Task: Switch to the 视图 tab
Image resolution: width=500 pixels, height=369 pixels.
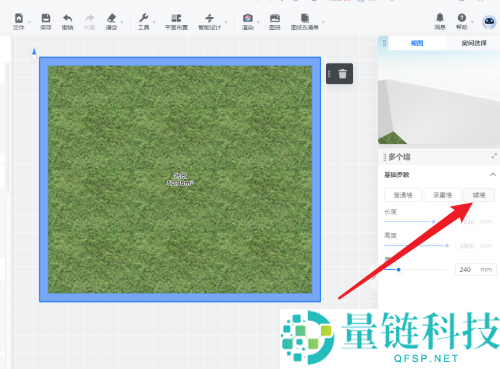Action: click(x=417, y=43)
